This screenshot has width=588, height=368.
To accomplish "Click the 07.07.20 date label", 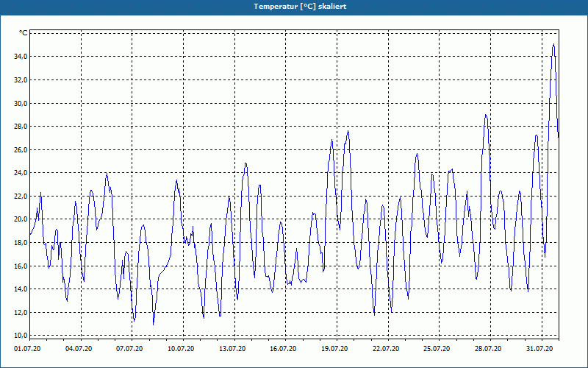I will tap(129, 349).
